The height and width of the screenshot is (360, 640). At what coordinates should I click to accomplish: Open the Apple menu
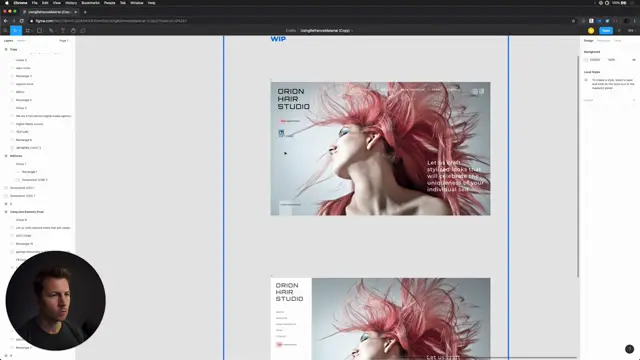pyautogui.click(x=7, y=3)
